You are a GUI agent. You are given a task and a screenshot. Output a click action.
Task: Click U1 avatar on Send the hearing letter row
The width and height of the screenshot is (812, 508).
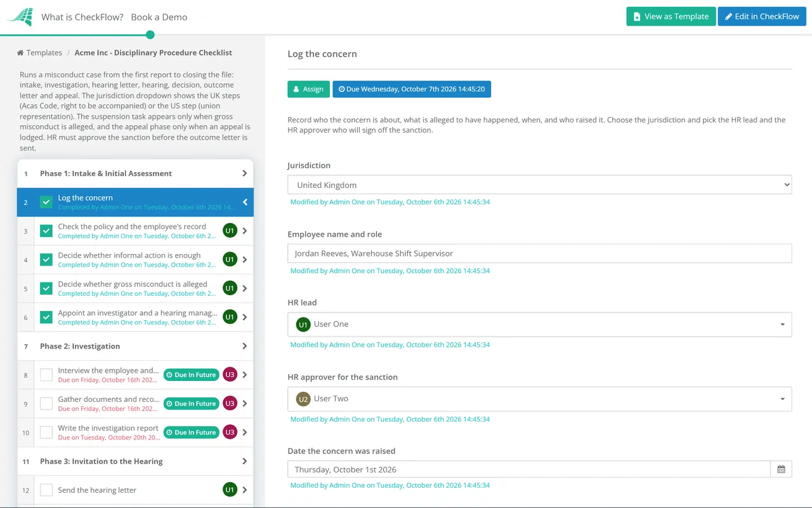(x=230, y=490)
